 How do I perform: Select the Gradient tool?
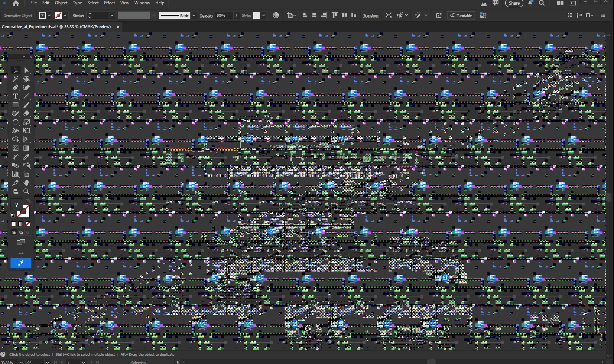pyautogui.click(x=26, y=148)
